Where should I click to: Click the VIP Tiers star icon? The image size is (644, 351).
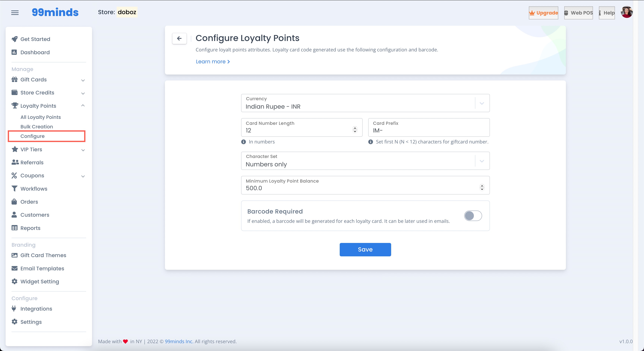[x=15, y=149]
